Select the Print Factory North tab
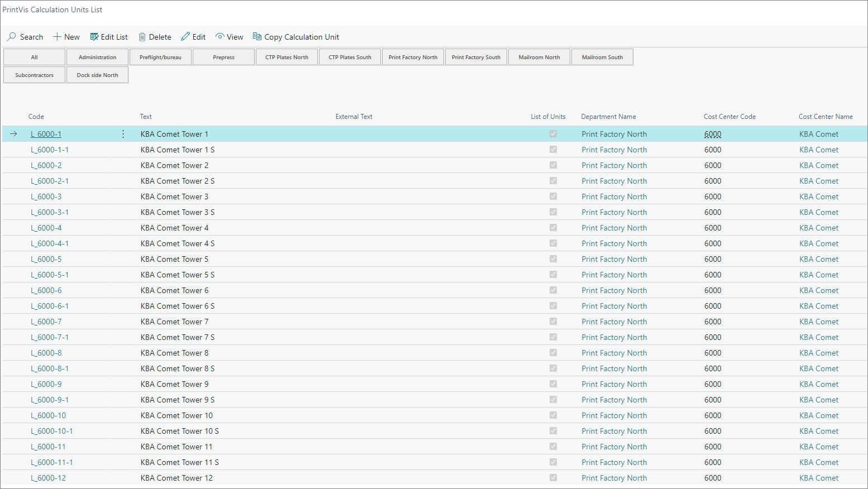Screen dimensions: 868x489 pyautogui.click(x=413, y=57)
